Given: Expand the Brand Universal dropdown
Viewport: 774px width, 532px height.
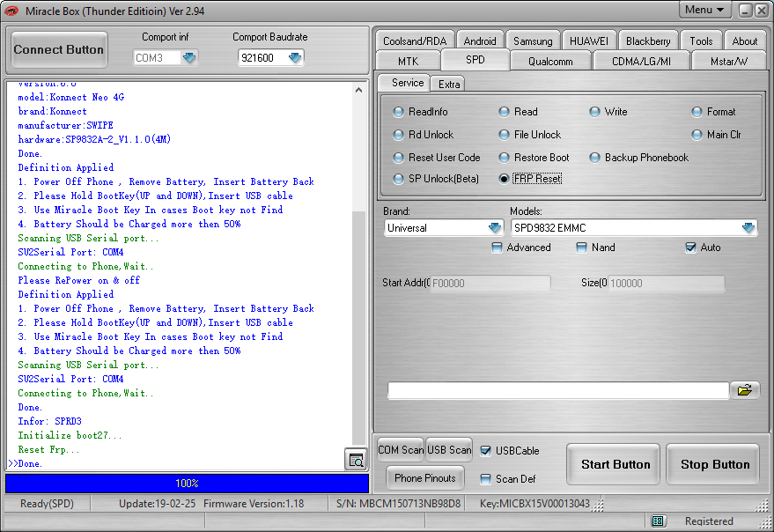Looking at the screenshot, I should (x=495, y=228).
